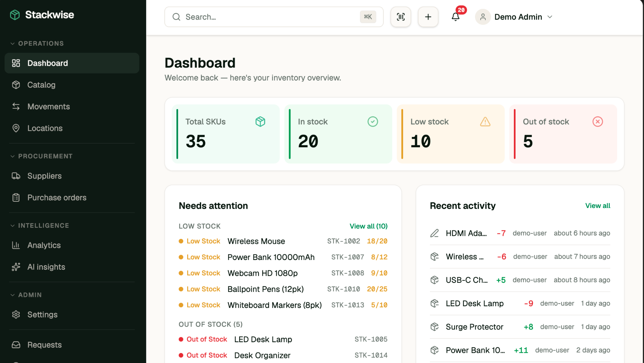Open the Suppliers section
The width and height of the screenshot is (644, 363).
pyautogui.click(x=44, y=176)
